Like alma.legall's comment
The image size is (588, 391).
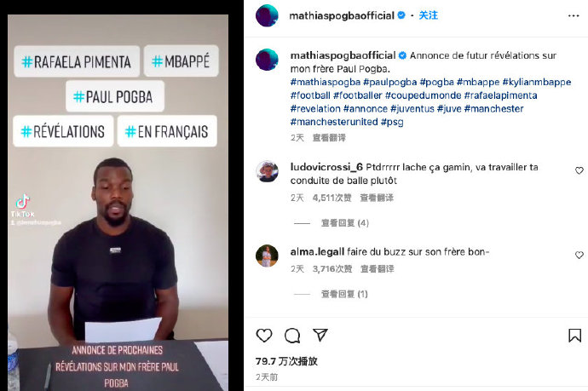point(579,255)
